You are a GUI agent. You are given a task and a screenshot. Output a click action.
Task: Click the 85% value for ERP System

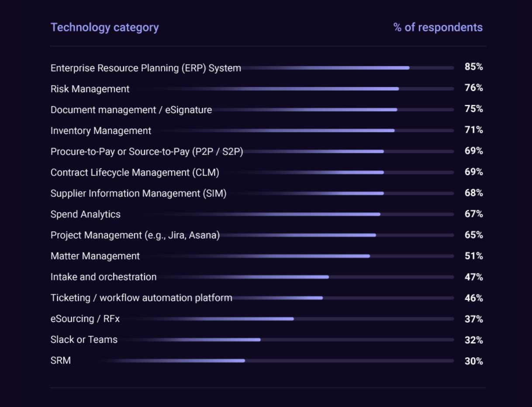tap(474, 67)
